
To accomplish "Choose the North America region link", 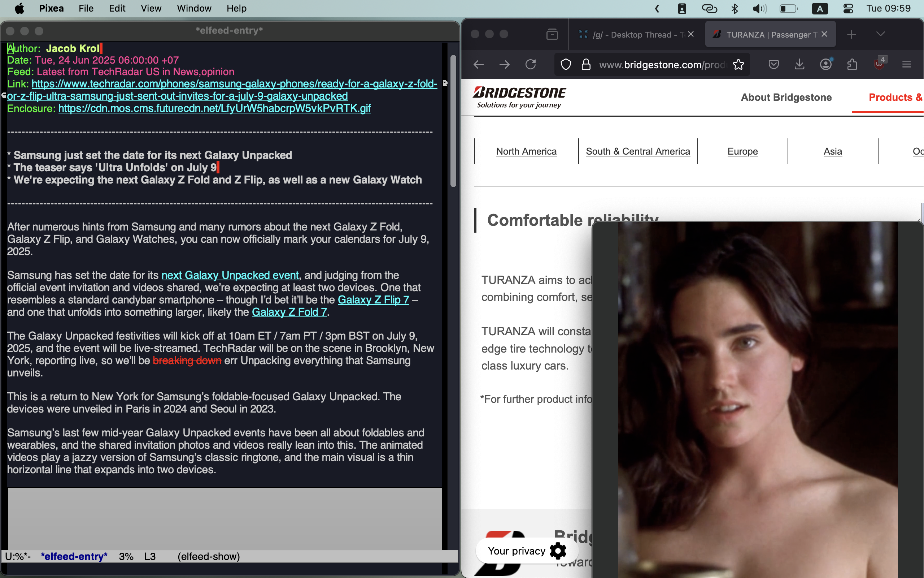I will (x=526, y=151).
